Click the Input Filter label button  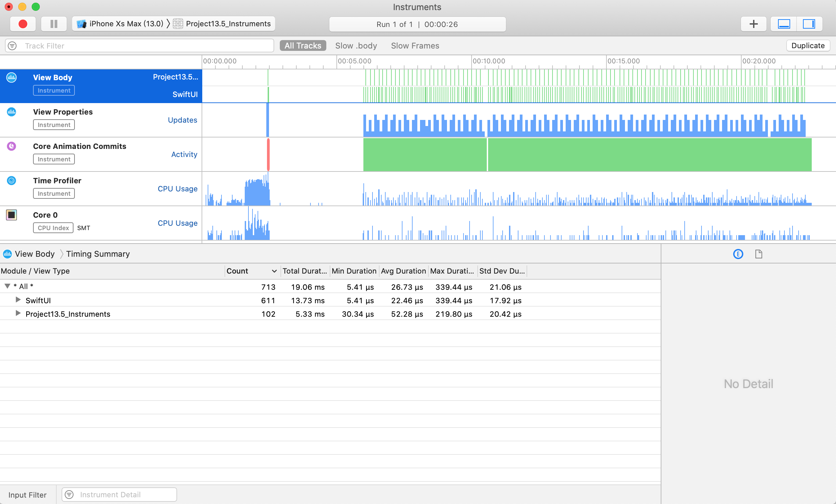click(28, 495)
